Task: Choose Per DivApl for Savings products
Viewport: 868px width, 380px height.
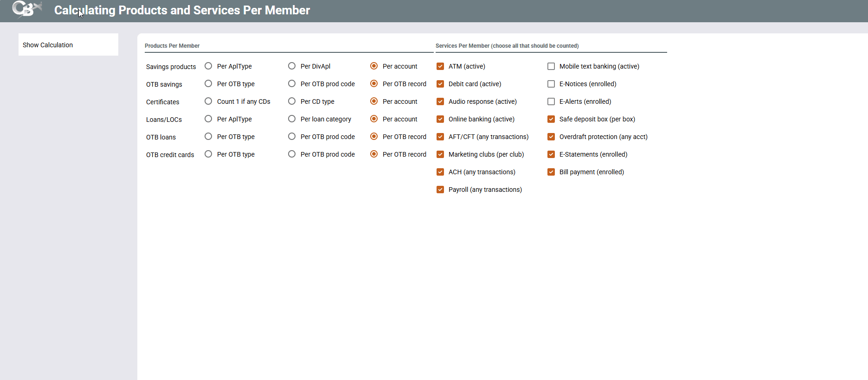Action: (x=292, y=66)
